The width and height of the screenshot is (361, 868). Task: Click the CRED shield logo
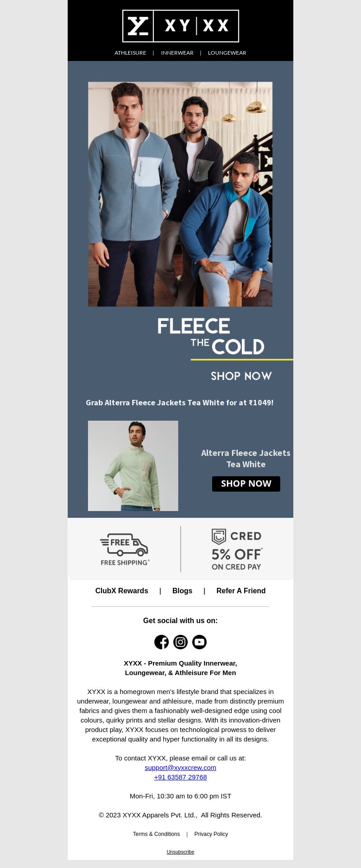click(x=219, y=537)
